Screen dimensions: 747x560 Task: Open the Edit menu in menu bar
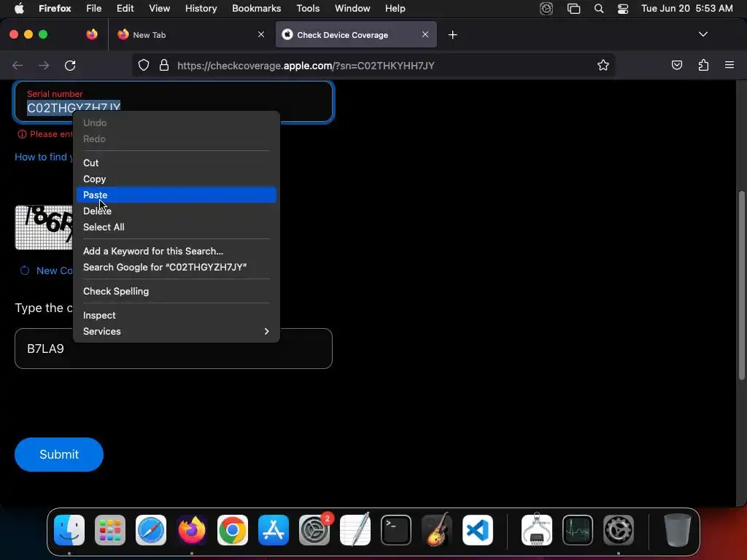pos(125,9)
